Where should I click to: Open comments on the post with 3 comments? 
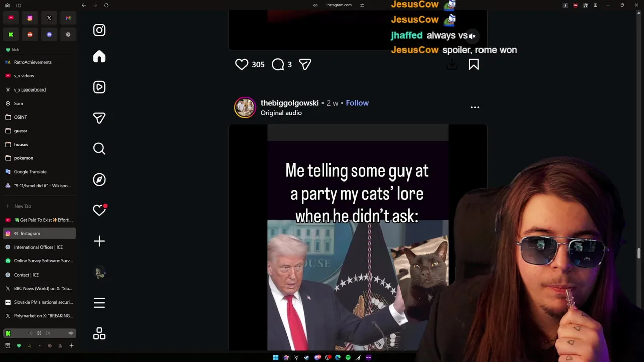click(x=278, y=64)
